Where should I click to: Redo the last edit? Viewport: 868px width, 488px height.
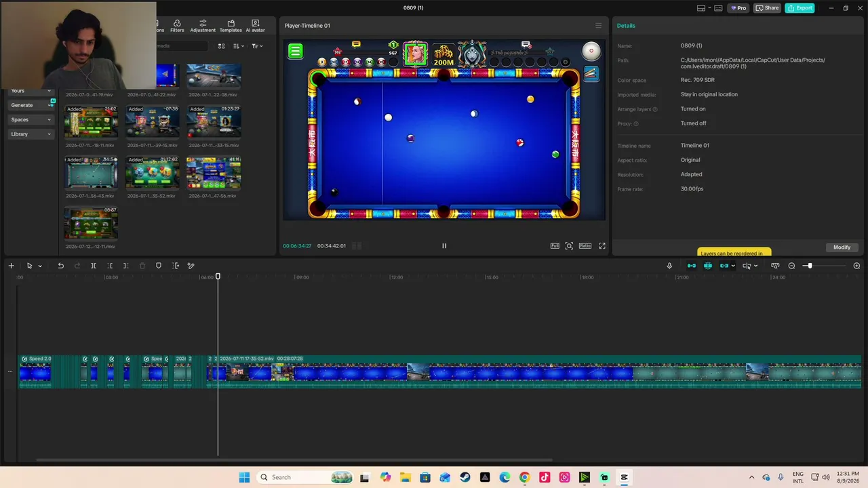coord(77,266)
